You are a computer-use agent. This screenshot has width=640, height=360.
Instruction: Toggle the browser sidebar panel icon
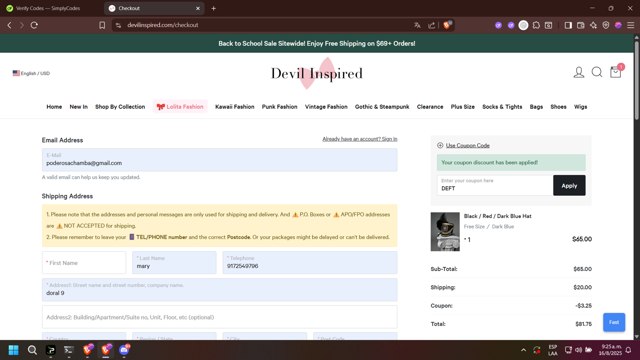click(568, 25)
